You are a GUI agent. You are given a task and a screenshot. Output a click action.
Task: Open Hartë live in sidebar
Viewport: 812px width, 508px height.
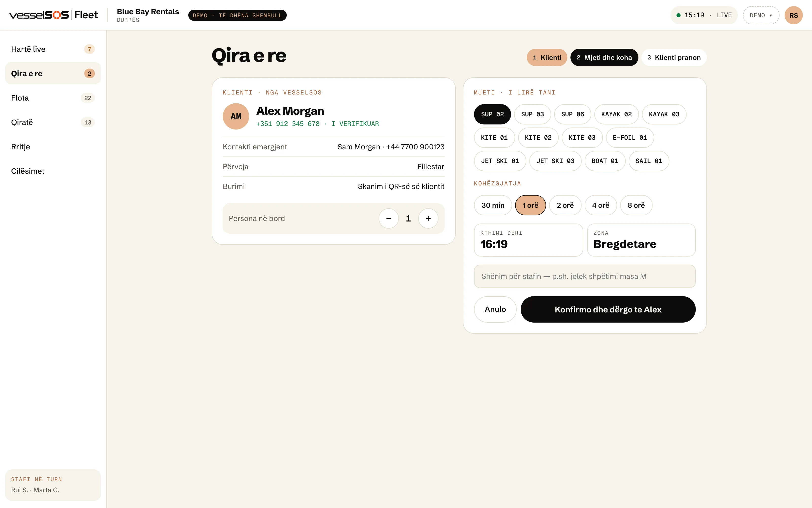53,49
